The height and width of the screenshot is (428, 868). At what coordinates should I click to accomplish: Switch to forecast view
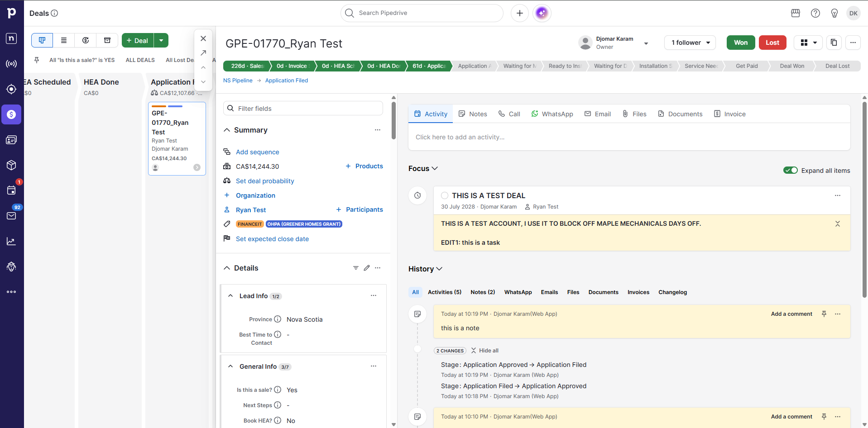tap(86, 40)
